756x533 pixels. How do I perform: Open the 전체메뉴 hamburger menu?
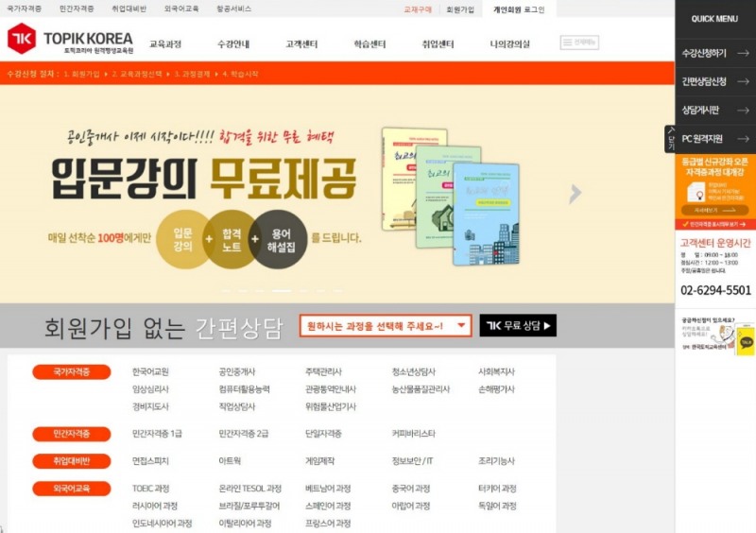coord(579,43)
